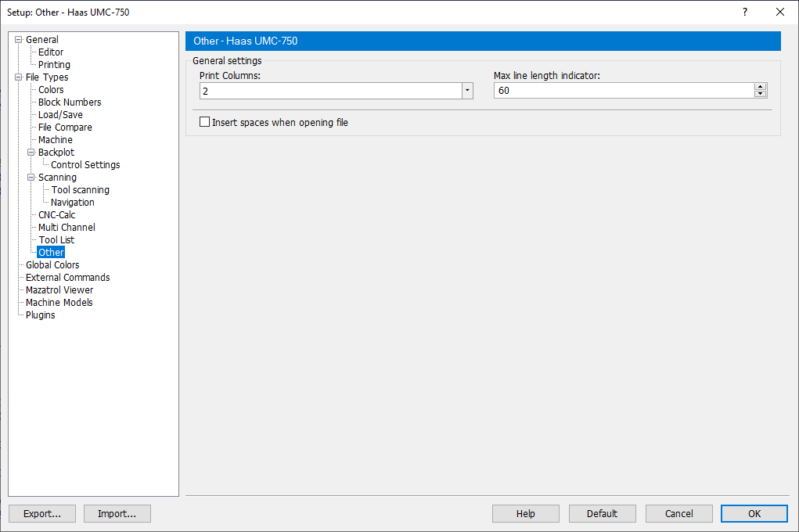The image size is (799, 532).
Task: Collapse the Scanning tree node
Action: [x=31, y=178]
